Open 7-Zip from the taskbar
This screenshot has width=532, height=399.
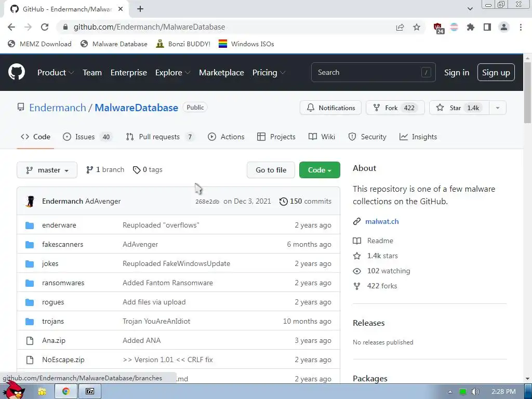90,392
